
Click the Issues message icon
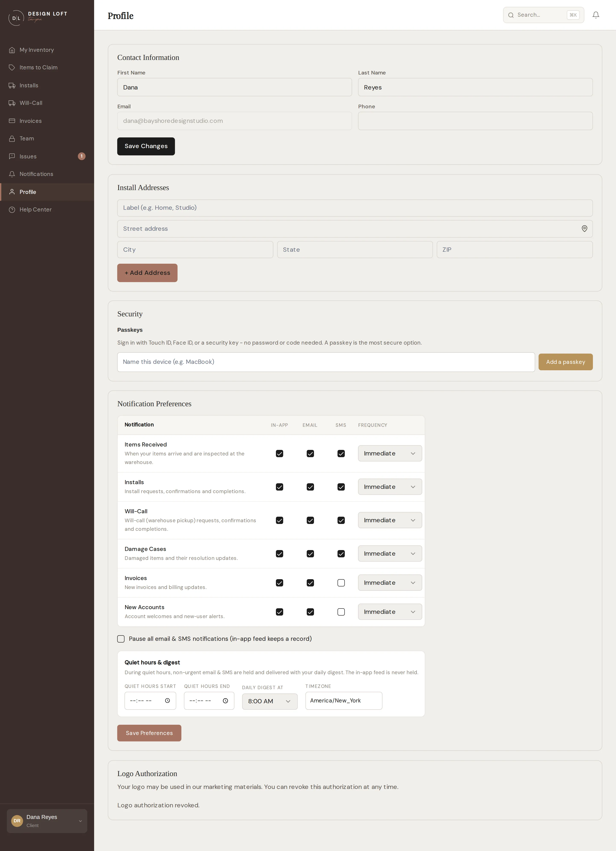12,156
